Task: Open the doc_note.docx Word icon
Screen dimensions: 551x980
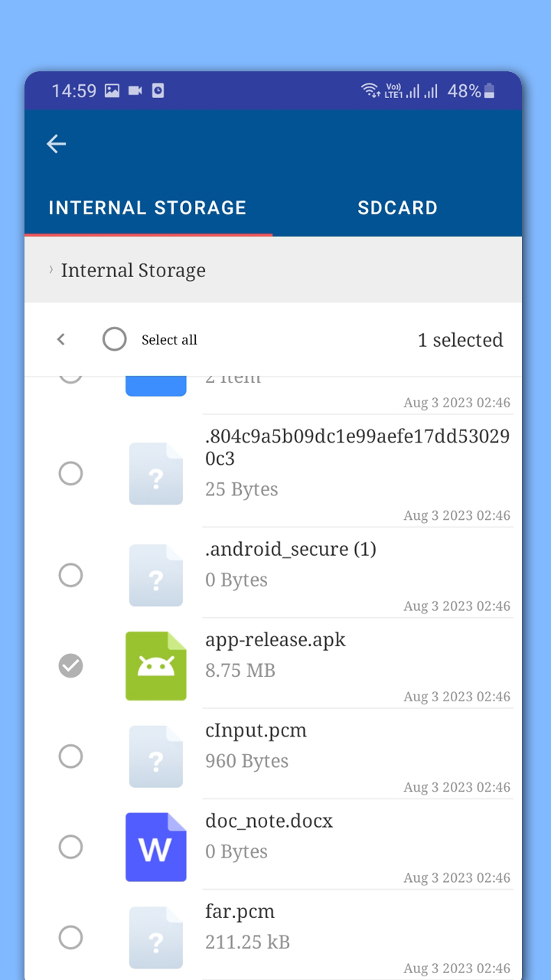Action: pos(156,848)
